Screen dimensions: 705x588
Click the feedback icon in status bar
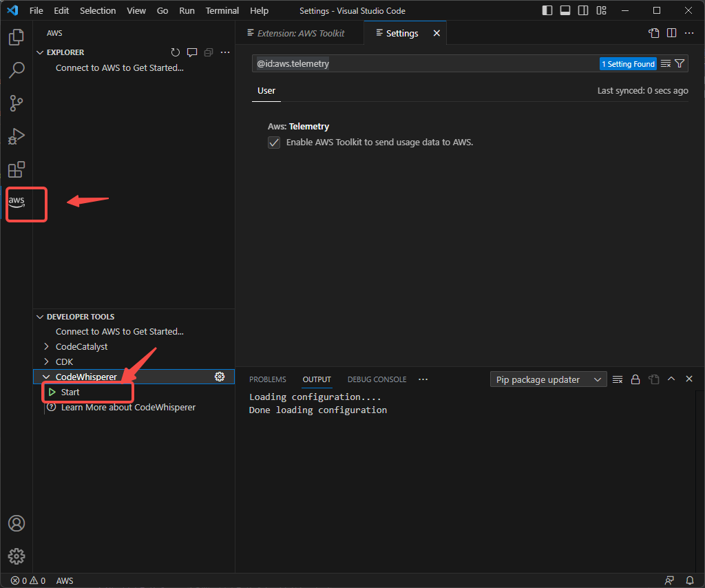tap(669, 580)
